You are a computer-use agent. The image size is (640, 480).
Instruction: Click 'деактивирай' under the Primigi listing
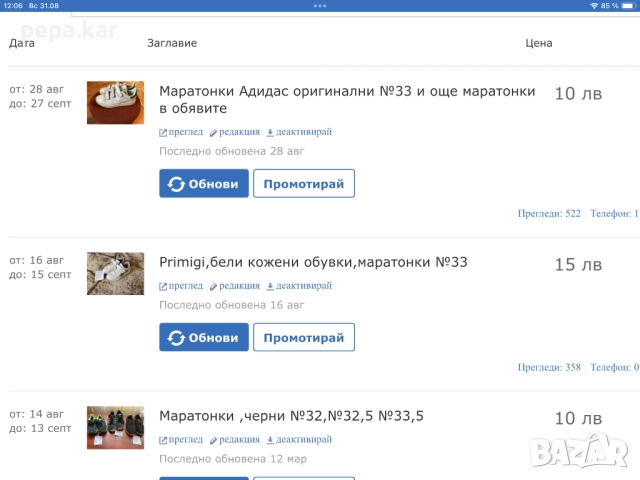pos(304,286)
